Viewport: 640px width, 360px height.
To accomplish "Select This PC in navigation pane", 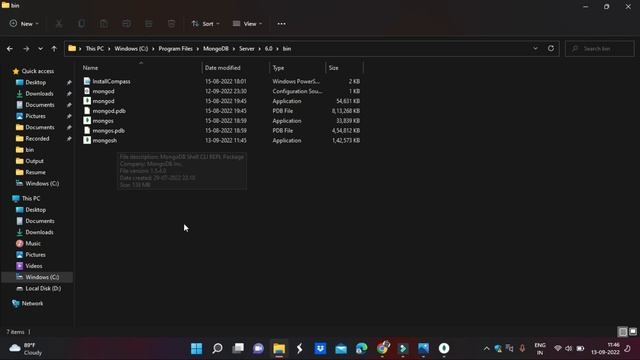I will pyautogui.click(x=31, y=198).
